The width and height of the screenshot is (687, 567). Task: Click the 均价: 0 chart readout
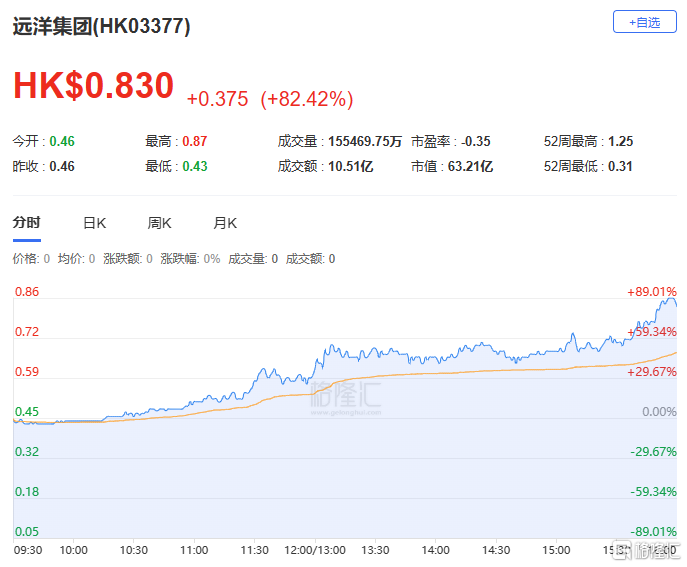point(76,259)
